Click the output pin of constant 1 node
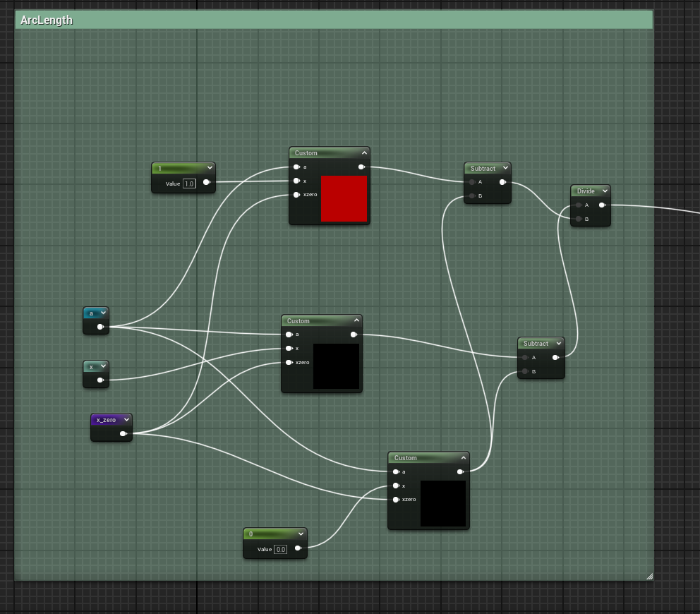The width and height of the screenshot is (700, 614). point(206,183)
